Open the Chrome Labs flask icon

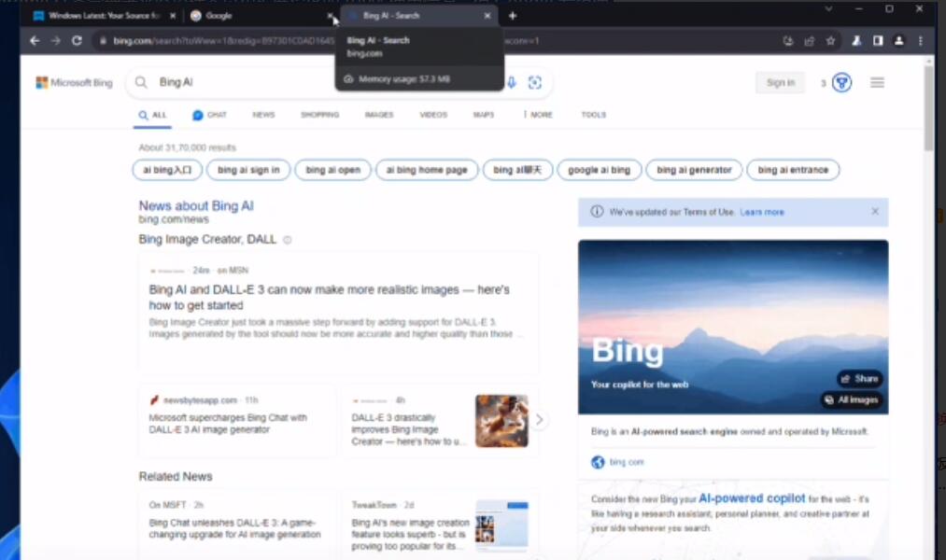coord(856,40)
